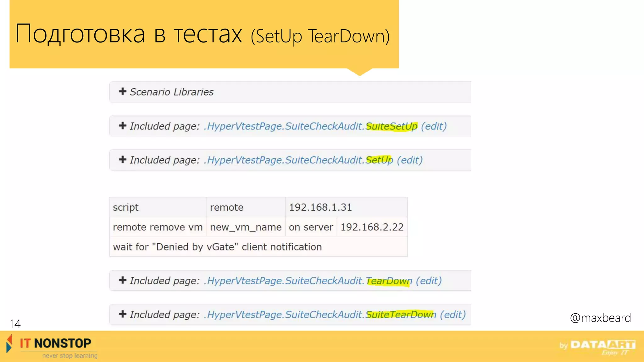Image resolution: width=644 pixels, height=362 pixels.
Task: Select the 'Denied by vGate' notification row
Action: [258, 247]
